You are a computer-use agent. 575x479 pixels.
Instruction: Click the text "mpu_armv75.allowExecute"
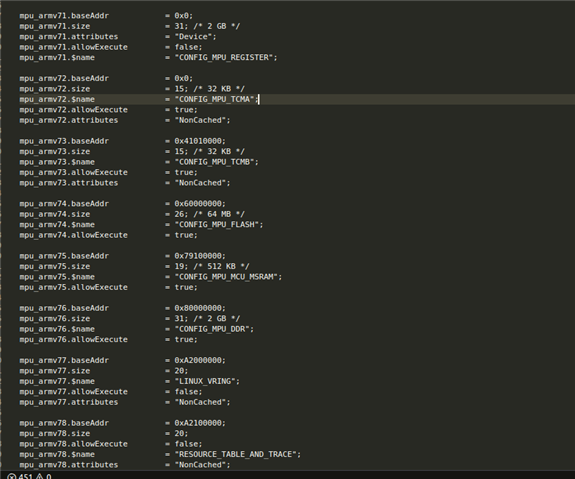point(74,288)
